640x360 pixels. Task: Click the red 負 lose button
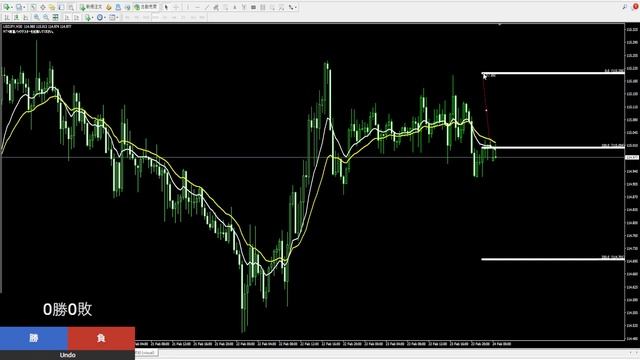point(101,338)
